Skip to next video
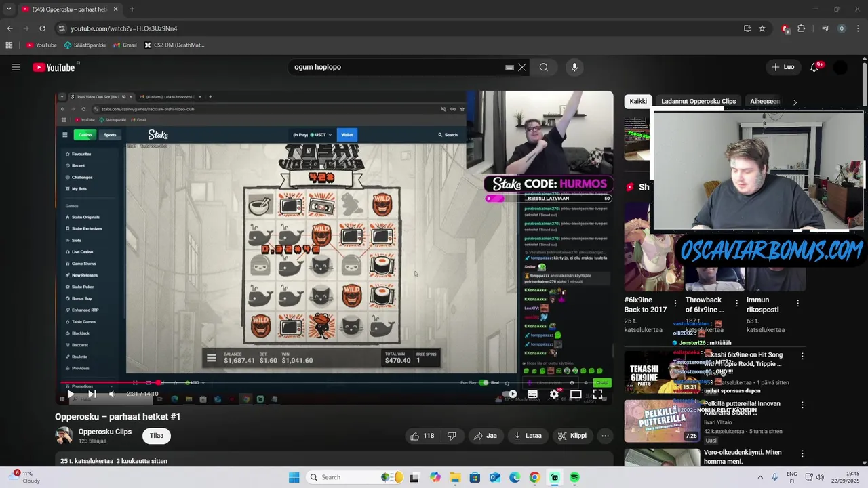 click(x=92, y=394)
